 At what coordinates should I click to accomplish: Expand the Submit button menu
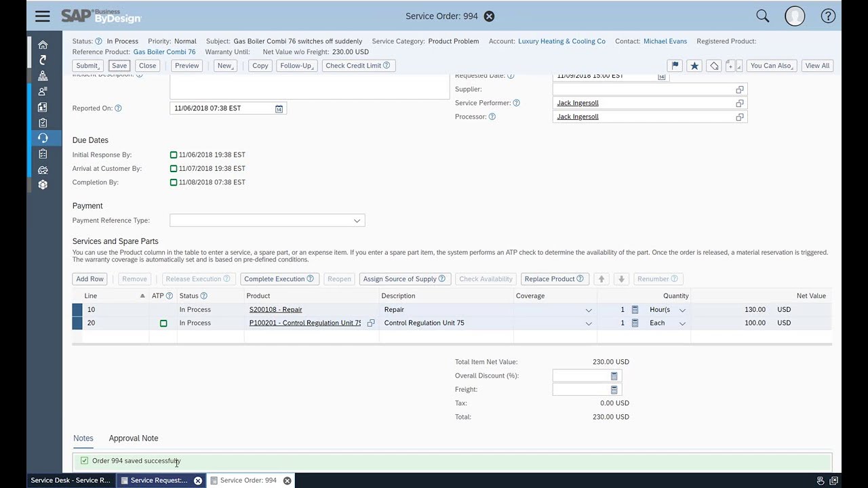click(87, 66)
